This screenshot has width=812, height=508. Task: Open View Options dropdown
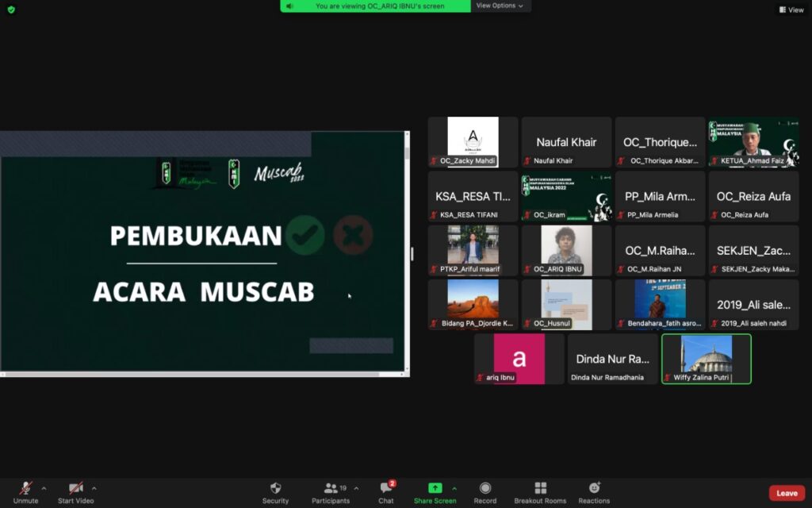(x=500, y=6)
